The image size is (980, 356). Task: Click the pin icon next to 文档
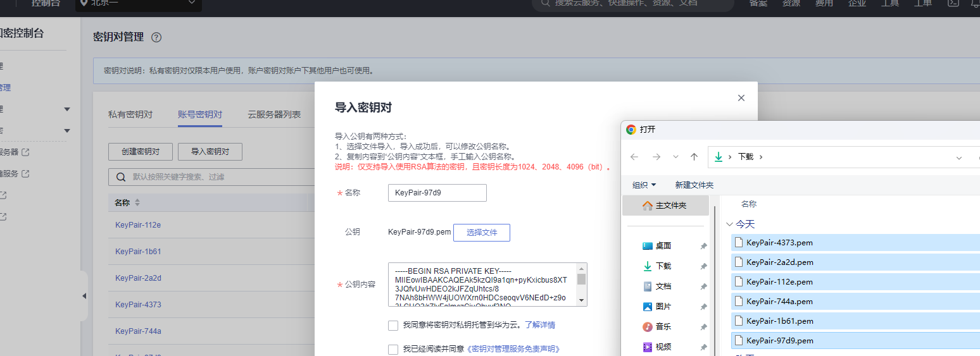703,287
